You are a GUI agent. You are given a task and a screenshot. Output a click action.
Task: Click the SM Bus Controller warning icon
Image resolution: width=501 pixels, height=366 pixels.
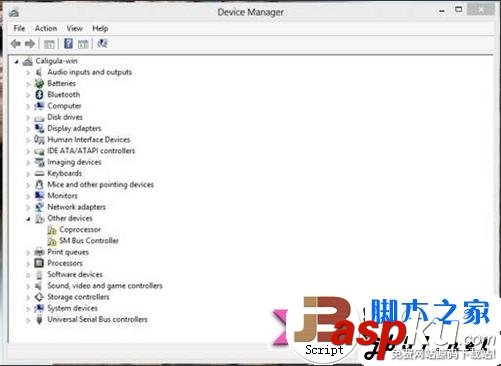(52, 241)
